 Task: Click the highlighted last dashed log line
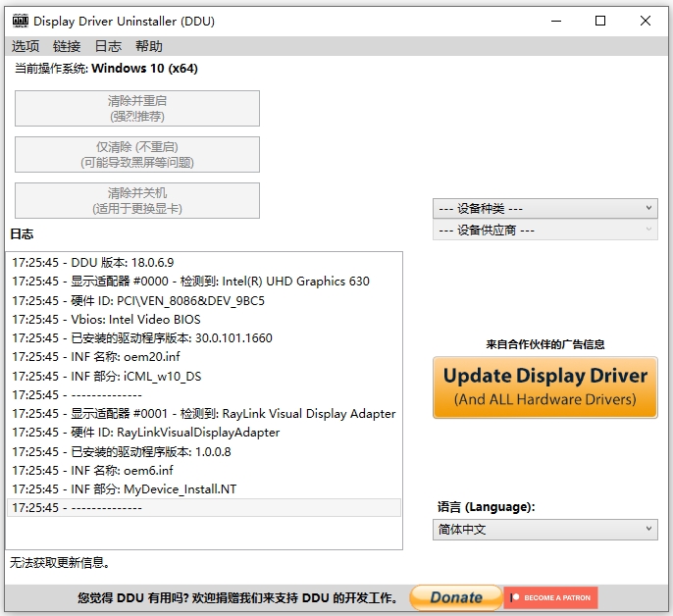click(x=204, y=508)
